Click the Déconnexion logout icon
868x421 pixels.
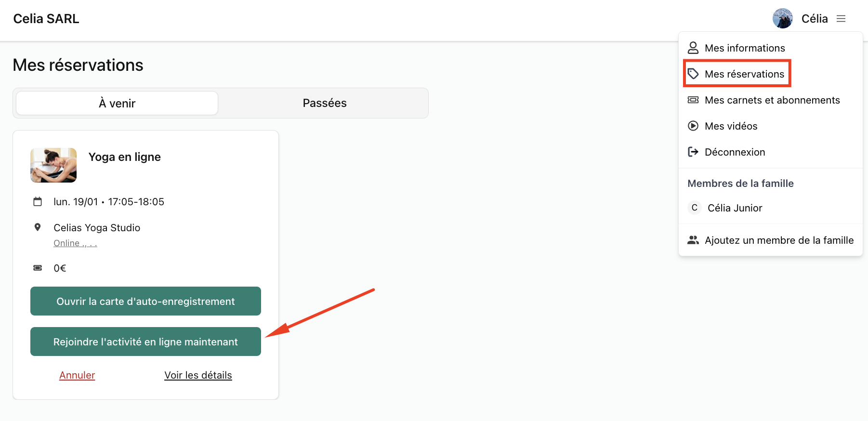coord(693,152)
